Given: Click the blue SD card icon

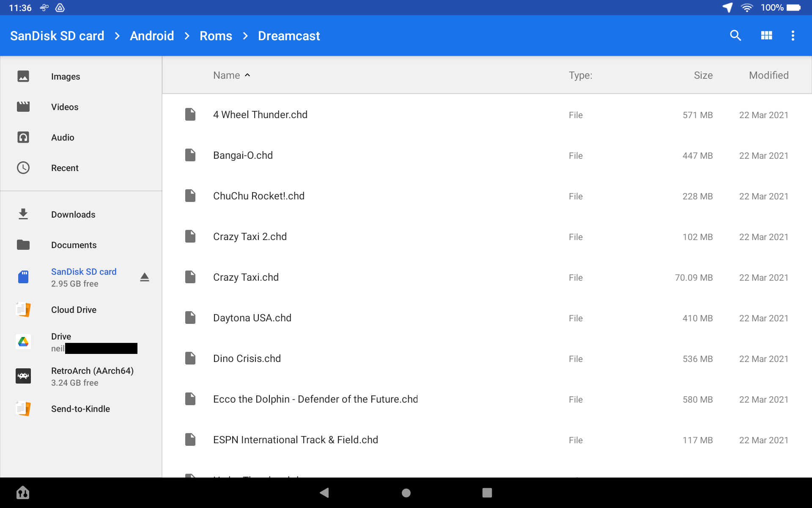Looking at the screenshot, I should [23, 277].
